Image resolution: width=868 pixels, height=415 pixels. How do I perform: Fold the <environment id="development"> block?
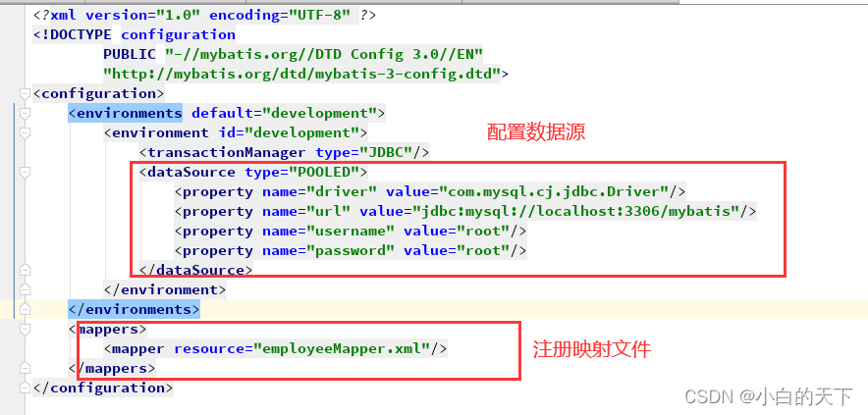pyautogui.click(x=24, y=132)
